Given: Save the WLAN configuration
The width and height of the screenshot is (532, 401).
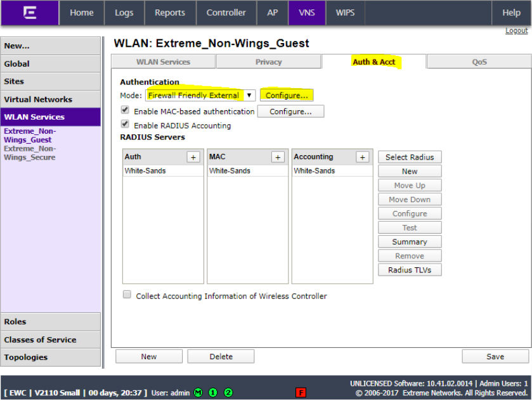Looking at the screenshot, I should click(495, 357).
